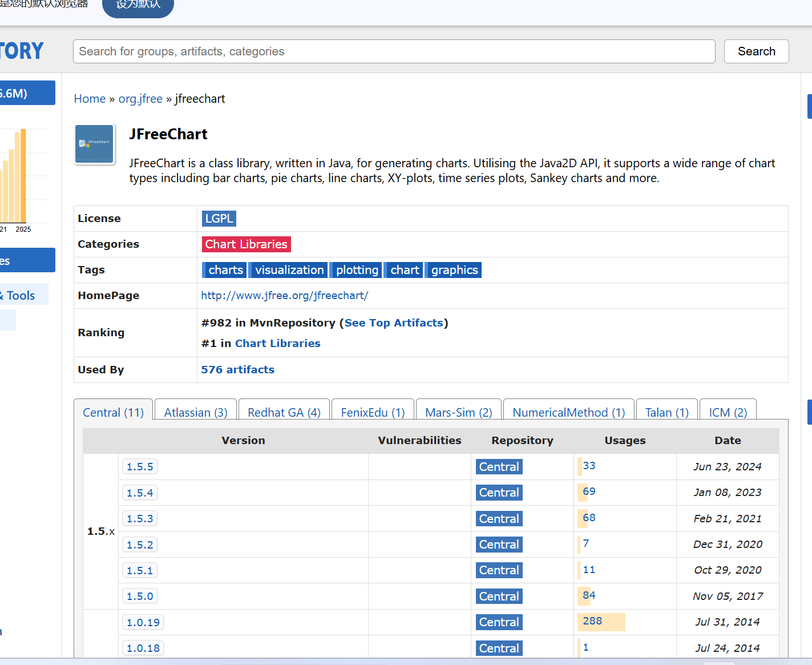
Task: Click the 1.5.x version group label
Action: coord(101,531)
